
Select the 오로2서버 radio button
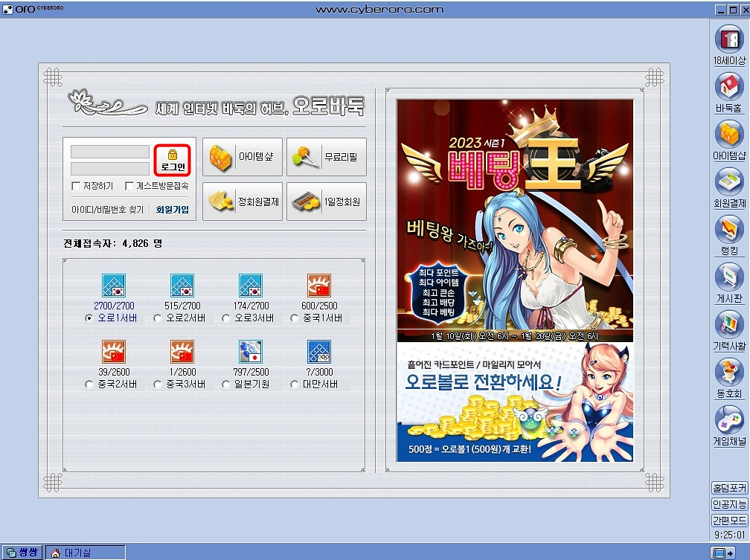click(158, 318)
